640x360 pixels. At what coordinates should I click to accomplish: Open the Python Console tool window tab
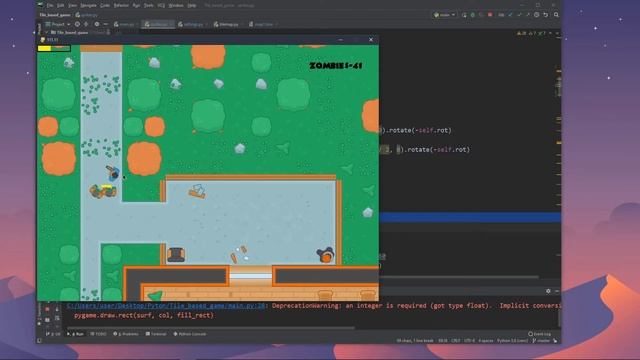[190, 334]
